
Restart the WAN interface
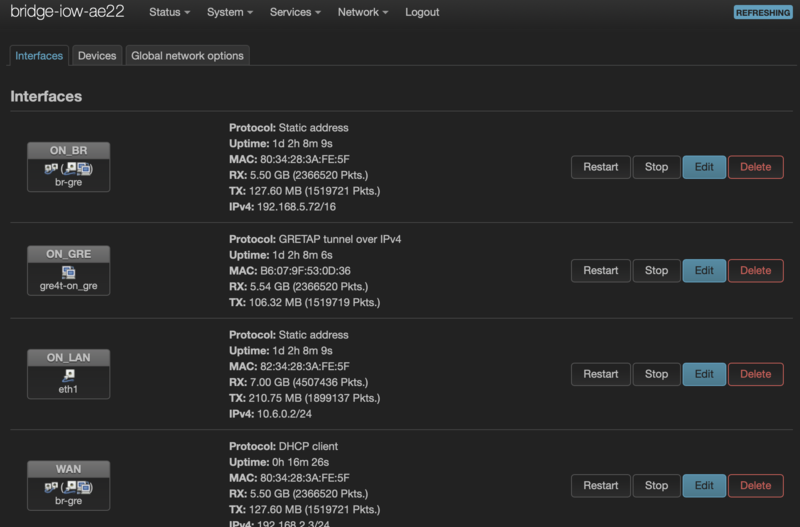601,486
